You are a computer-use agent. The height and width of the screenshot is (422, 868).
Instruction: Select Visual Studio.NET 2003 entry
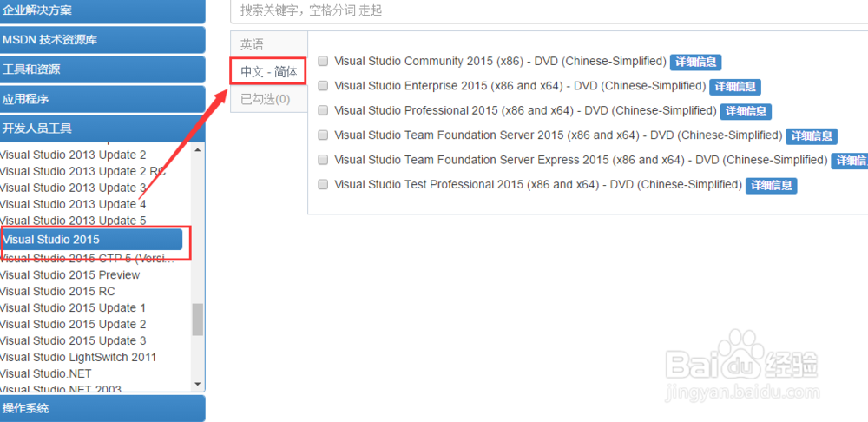61,388
